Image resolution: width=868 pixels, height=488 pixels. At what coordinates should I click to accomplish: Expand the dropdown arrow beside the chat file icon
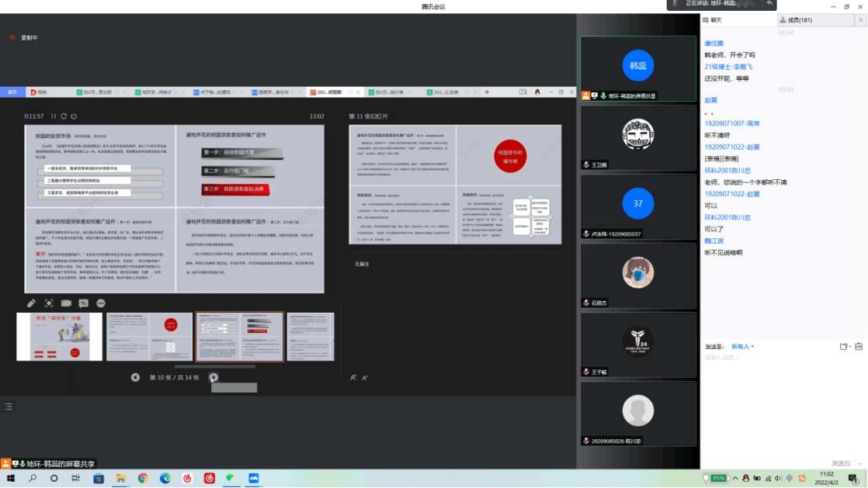coord(850,346)
